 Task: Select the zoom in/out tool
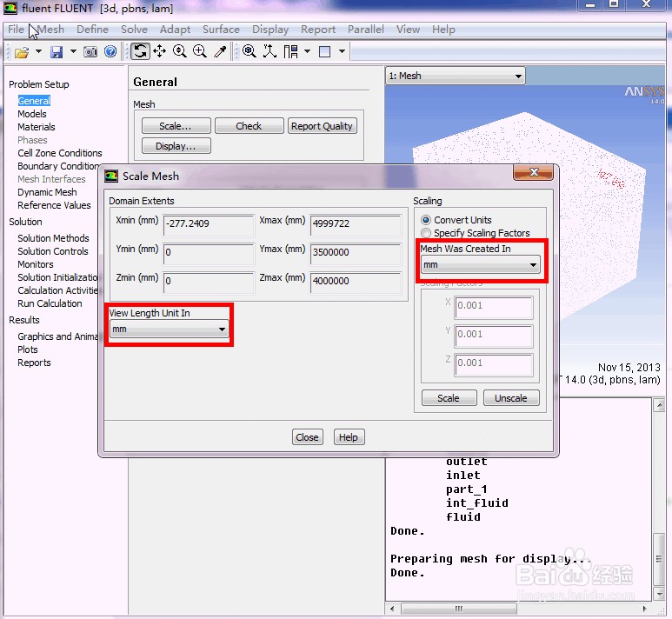(x=180, y=51)
